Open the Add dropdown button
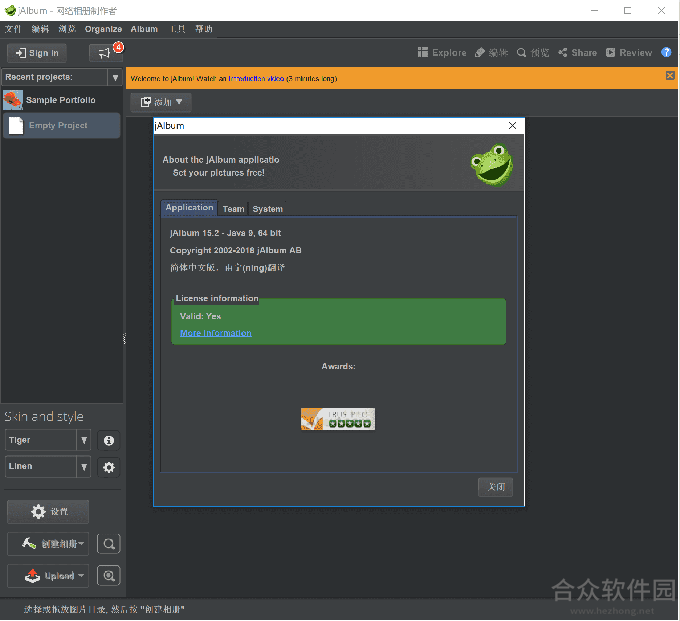The image size is (680, 621). pyautogui.click(x=161, y=102)
